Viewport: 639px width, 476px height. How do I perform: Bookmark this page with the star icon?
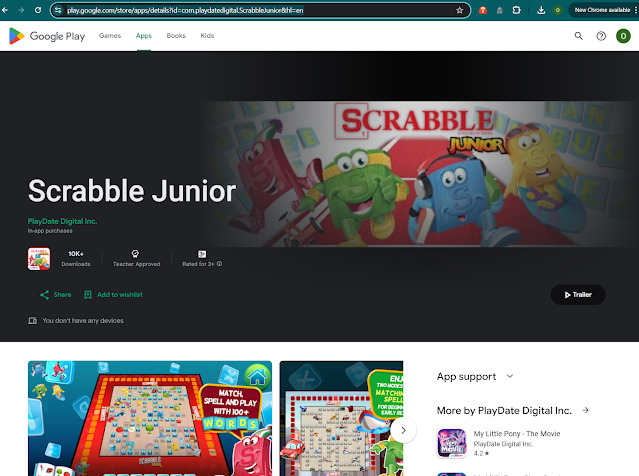click(460, 10)
